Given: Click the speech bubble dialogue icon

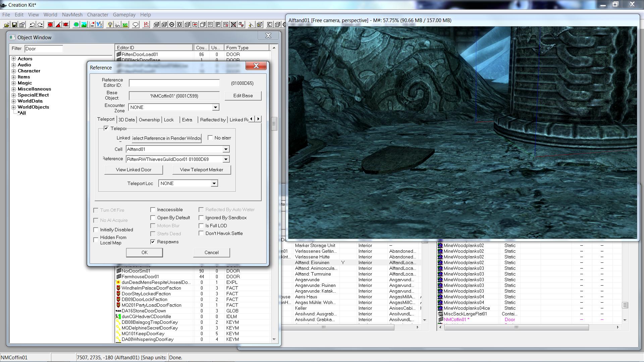Looking at the screenshot, I should 136,25.
